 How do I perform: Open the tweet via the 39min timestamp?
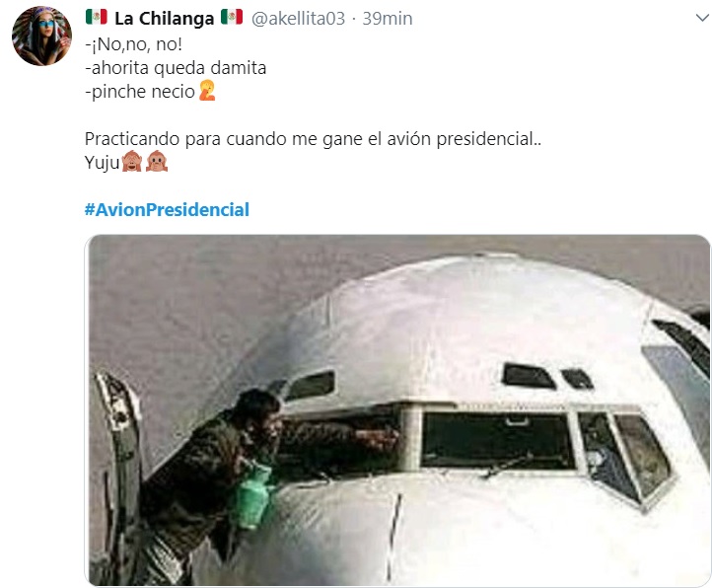[x=388, y=19]
